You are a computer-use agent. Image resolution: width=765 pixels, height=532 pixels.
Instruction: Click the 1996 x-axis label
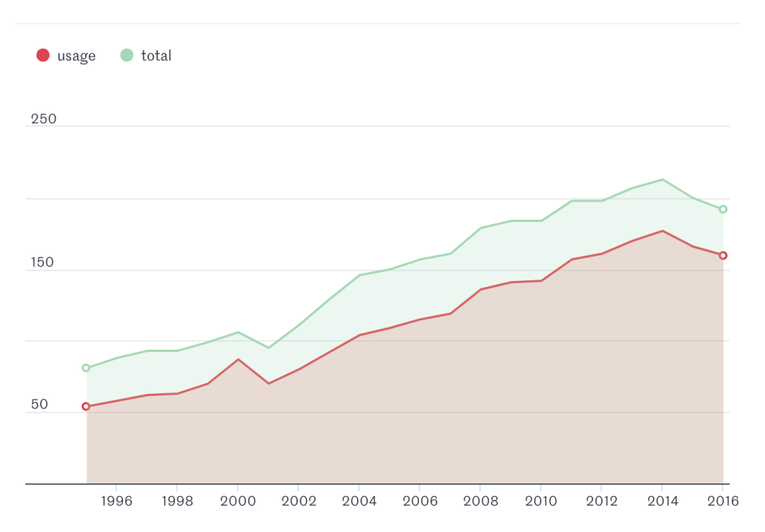coord(117,501)
